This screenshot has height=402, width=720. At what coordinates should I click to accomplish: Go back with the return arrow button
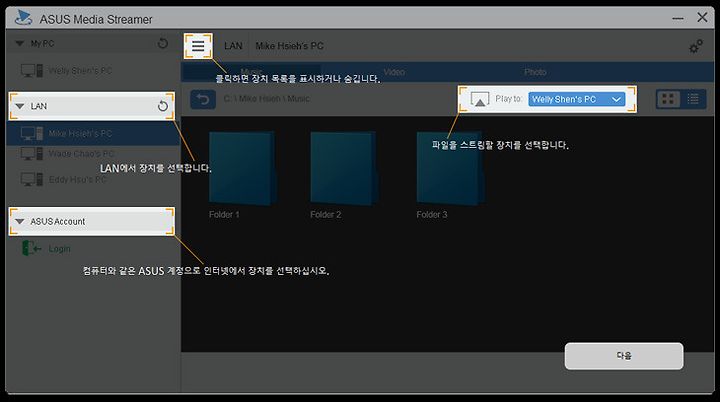click(203, 99)
